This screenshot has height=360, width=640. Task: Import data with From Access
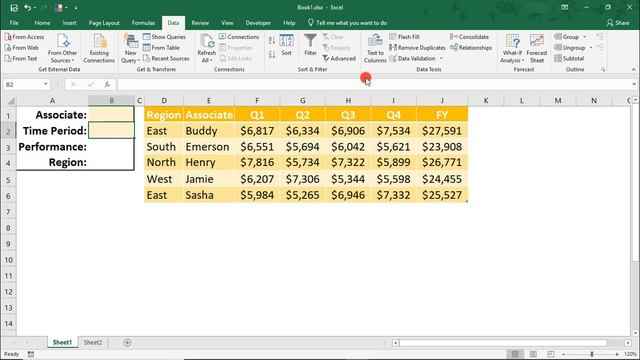tap(24, 37)
